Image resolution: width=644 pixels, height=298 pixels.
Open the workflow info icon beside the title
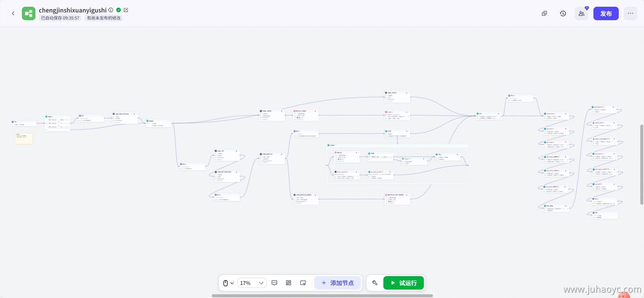coord(111,10)
